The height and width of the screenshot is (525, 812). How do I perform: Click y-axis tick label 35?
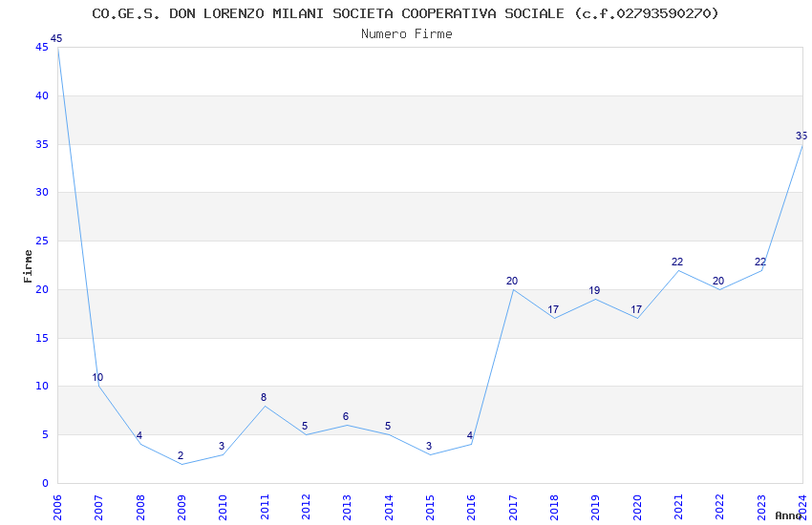click(42, 144)
